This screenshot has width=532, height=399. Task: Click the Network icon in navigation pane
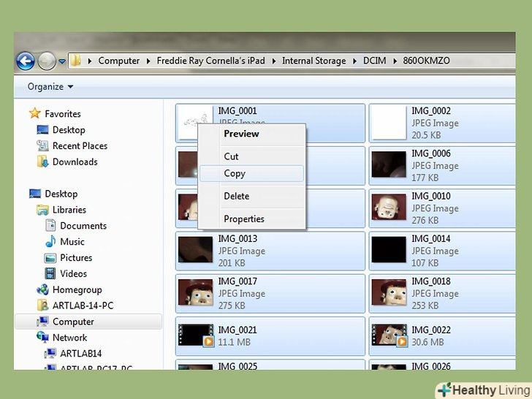tap(42, 338)
